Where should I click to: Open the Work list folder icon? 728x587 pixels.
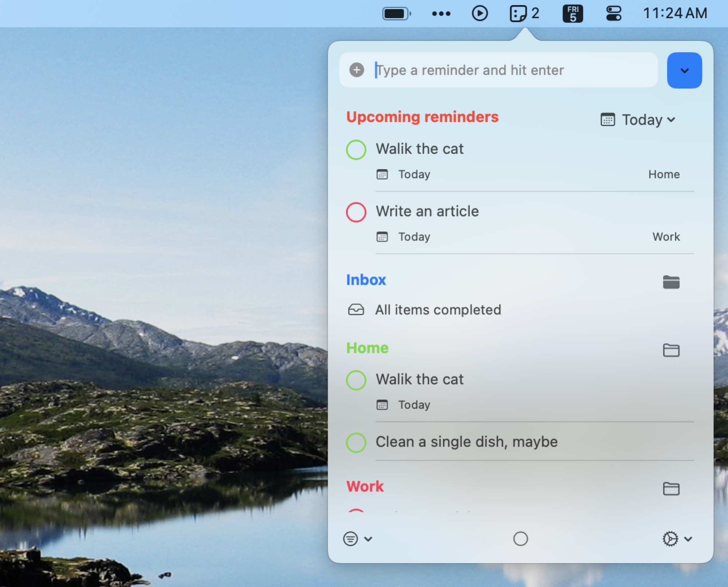pos(671,488)
